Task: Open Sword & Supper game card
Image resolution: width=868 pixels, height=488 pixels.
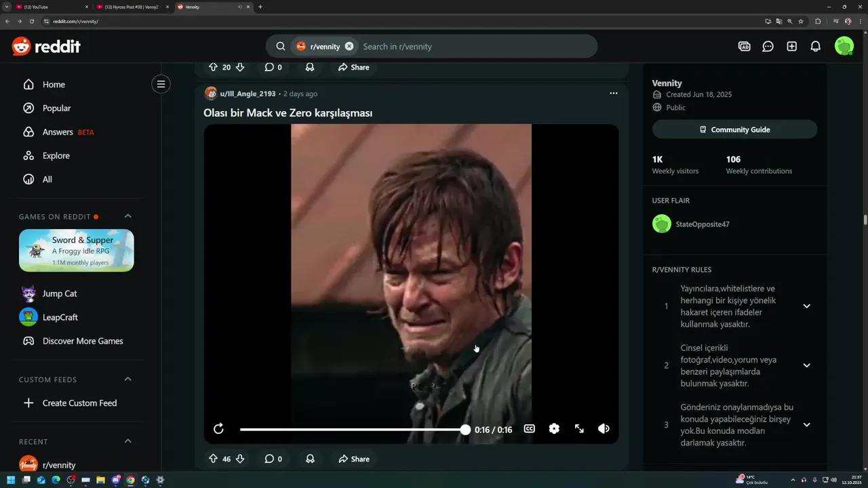Action: 76,250
